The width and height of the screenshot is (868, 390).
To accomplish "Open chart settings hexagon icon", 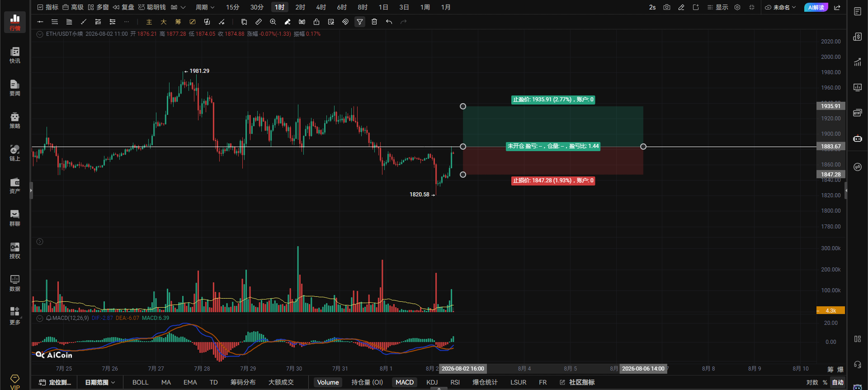I will tap(737, 7).
